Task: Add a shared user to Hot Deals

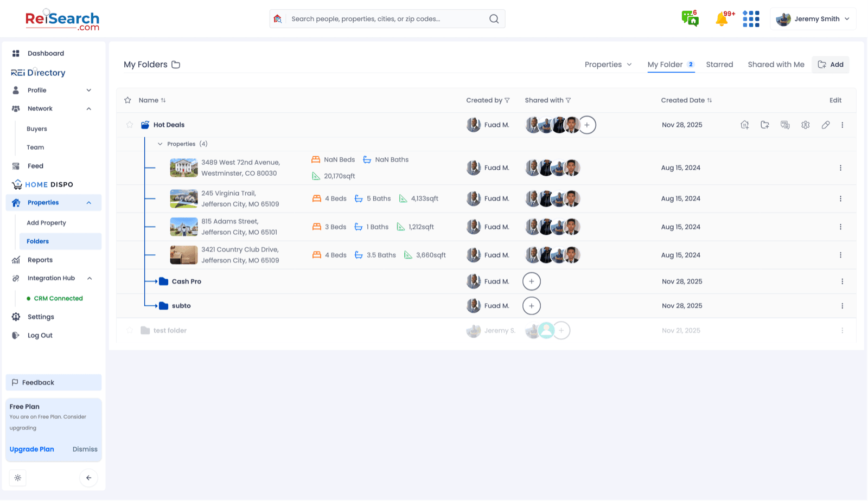Action: pyautogui.click(x=587, y=125)
